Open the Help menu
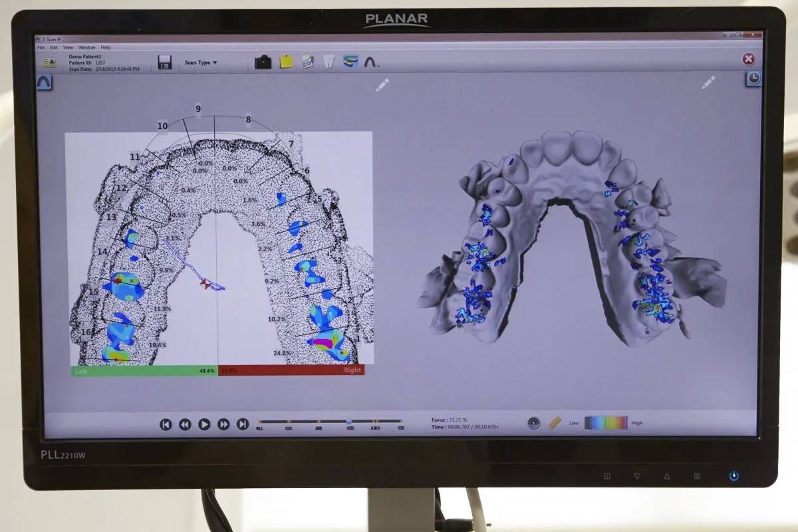Image resolution: width=798 pixels, height=532 pixels. pos(106,48)
